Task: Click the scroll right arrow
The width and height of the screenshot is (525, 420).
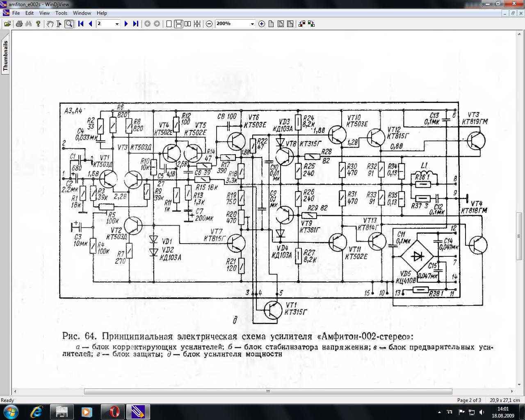Action: click(x=512, y=391)
